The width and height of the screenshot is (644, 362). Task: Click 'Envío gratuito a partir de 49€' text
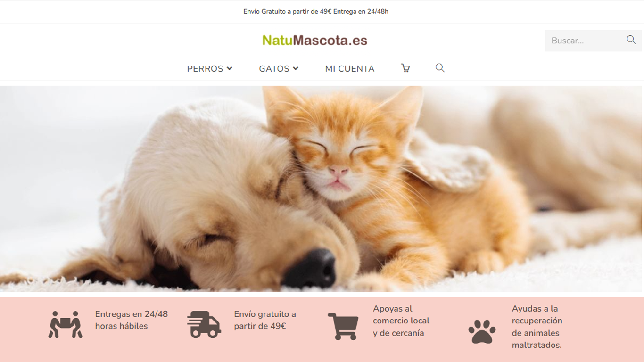pos(265,320)
